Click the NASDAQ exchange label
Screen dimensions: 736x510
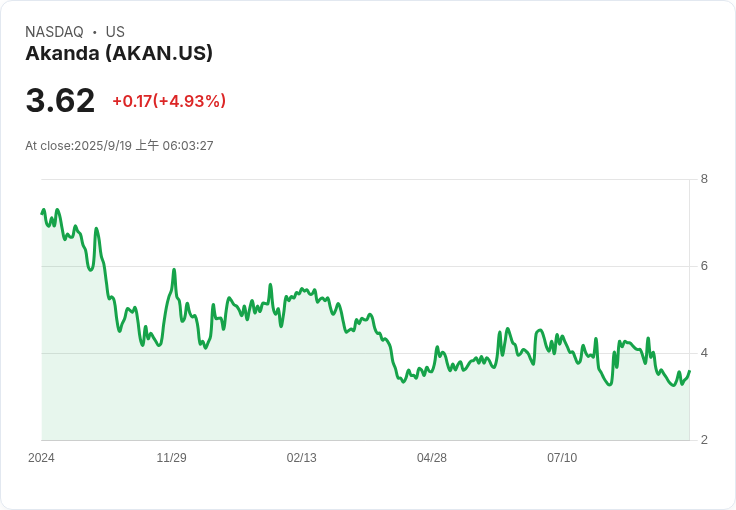[x=54, y=32]
